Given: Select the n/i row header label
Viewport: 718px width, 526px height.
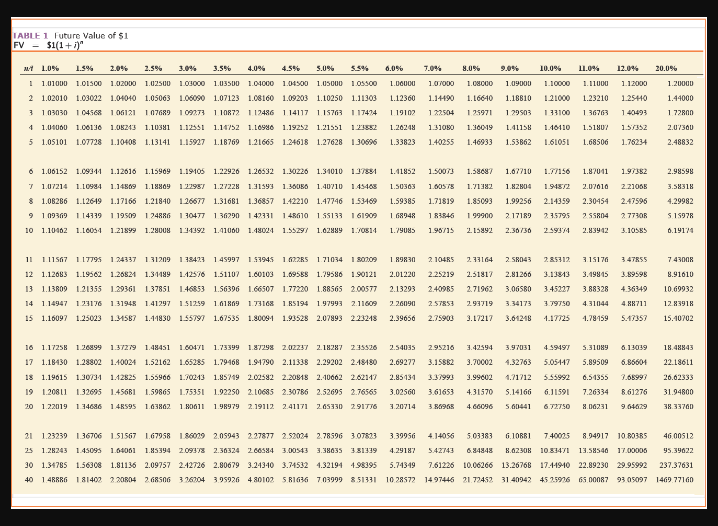Looking at the screenshot, I should click(28, 68).
